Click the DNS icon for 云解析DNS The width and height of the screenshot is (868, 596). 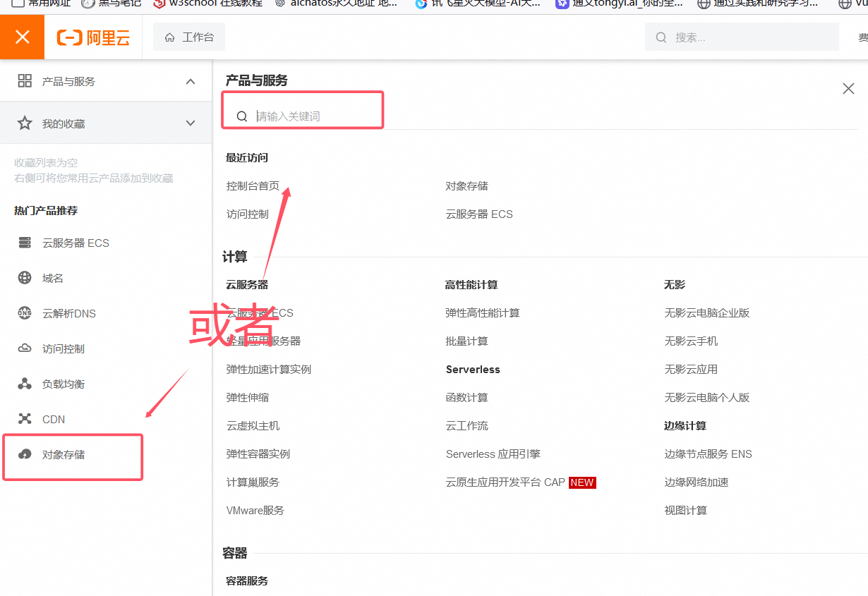(x=25, y=313)
